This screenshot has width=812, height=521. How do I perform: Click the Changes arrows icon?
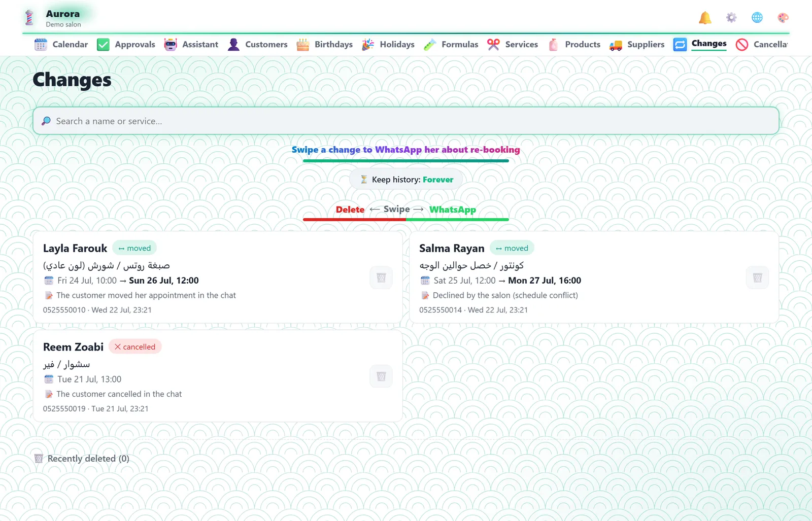pyautogui.click(x=680, y=45)
